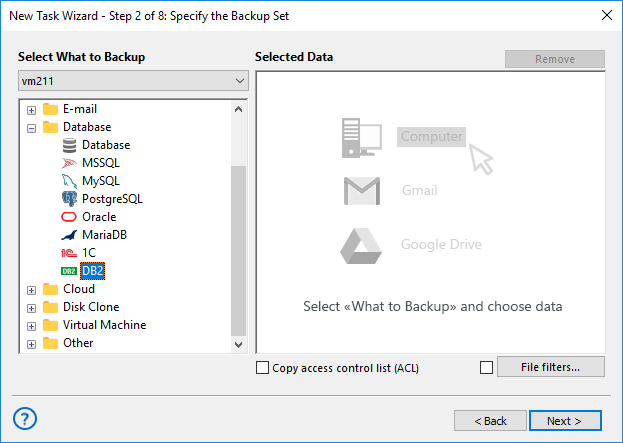Click the PostgreSQL elephant icon
Screen dimensions: 623x443
[x=69, y=199]
